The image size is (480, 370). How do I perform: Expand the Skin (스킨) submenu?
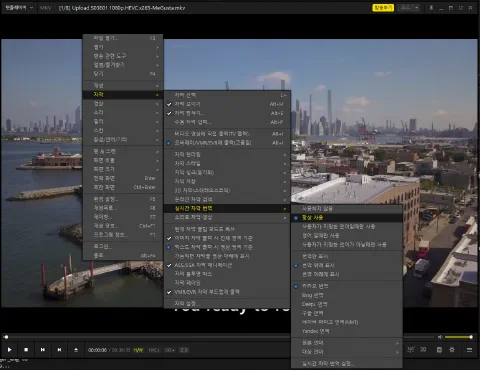tap(123, 131)
